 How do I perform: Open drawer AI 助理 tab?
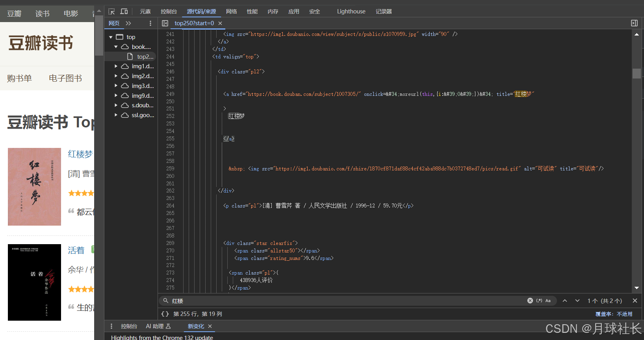point(158,326)
